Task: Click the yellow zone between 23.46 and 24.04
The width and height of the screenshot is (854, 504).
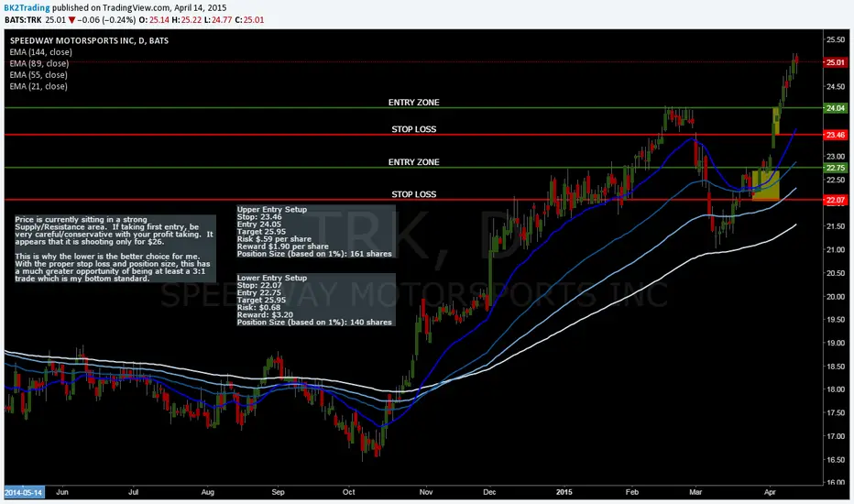Action: click(x=776, y=121)
